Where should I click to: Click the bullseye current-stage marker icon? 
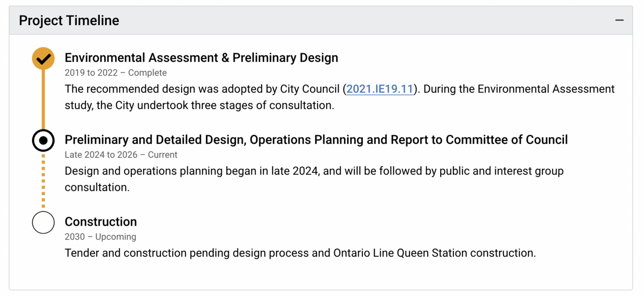pos(43,140)
